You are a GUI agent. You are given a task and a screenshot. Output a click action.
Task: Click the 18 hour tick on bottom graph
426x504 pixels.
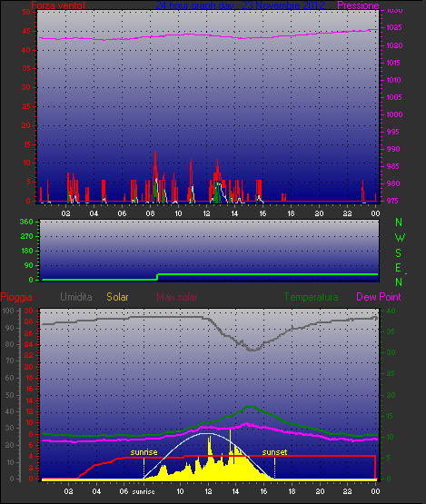tap(292, 491)
